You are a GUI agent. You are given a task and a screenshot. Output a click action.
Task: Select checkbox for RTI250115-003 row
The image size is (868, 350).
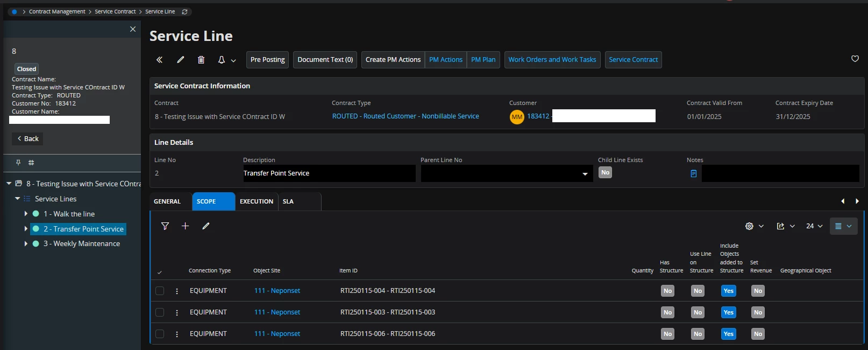(160, 312)
